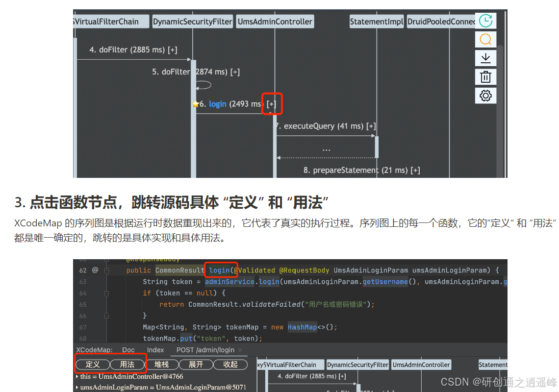Click the 堆栈 button
Image resolution: width=559 pixels, height=392 pixels.
click(161, 365)
